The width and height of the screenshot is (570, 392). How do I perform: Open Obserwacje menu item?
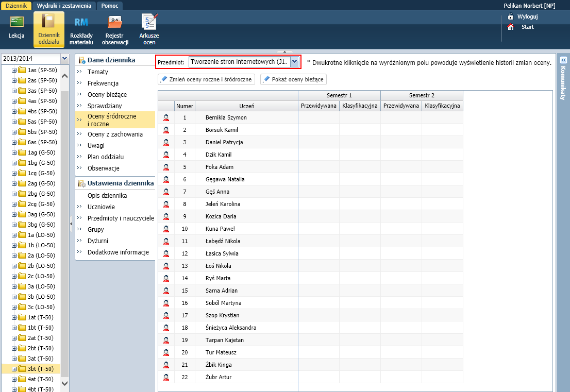pyautogui.click(x=104, y=168)
